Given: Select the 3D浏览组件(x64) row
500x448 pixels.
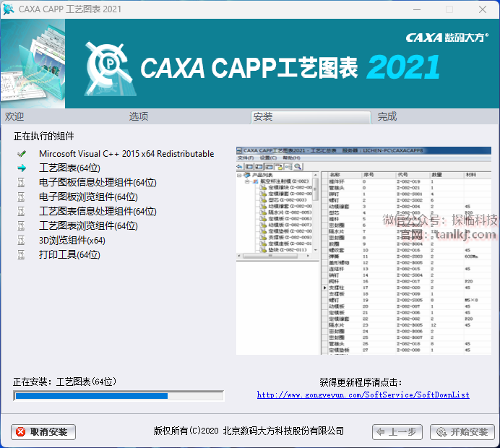Looking at the screenshot, I should 72,240.
